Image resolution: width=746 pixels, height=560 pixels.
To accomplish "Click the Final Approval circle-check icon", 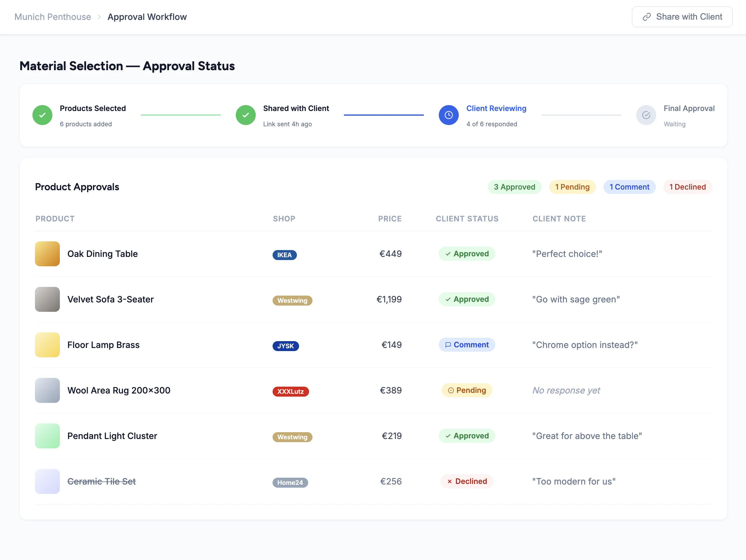I will click(646, 115).
